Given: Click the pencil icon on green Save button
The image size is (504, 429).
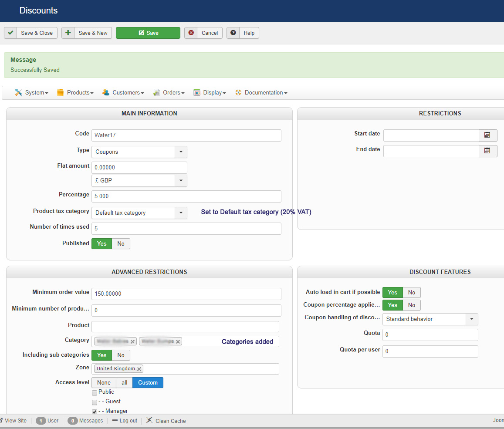Looking at the screenshot, I should (x=141, y=33).
